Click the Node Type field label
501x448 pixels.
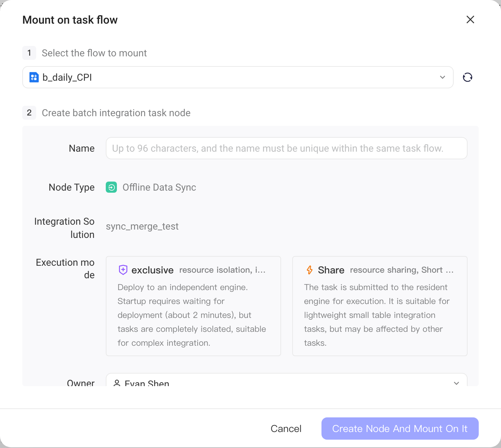(72, 187)
